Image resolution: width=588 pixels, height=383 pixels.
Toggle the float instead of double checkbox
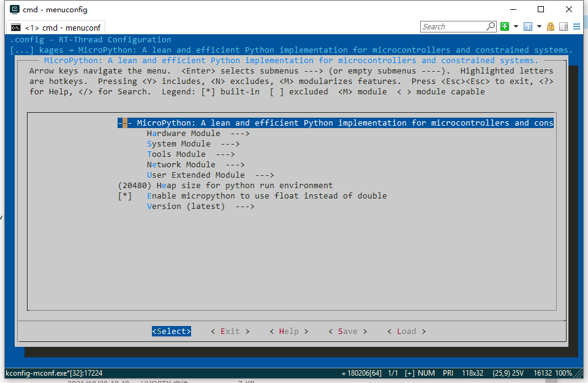(125, 196)
